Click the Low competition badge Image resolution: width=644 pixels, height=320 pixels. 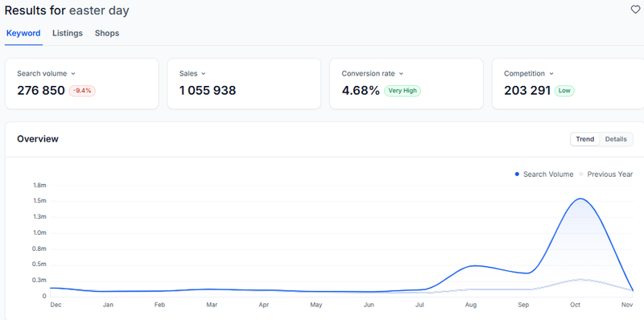[564, 91]
